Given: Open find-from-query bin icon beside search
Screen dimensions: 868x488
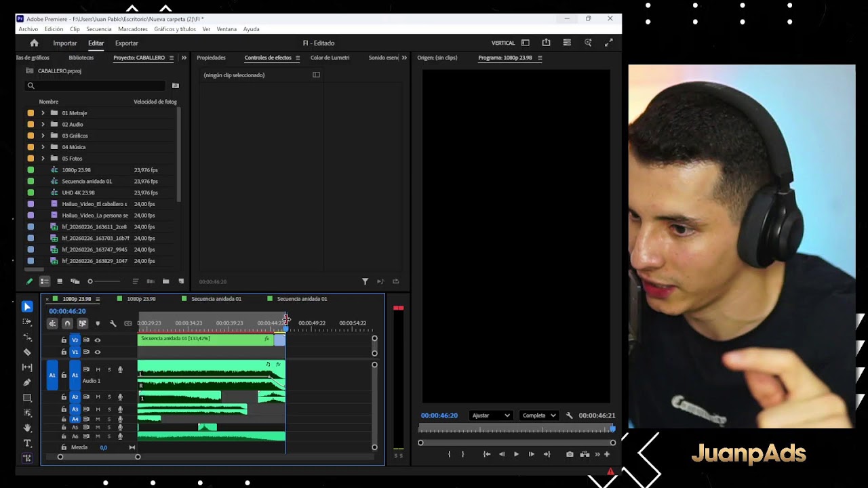Looking at the screenshot, I should pyautogui.click(x=176, y=85).
